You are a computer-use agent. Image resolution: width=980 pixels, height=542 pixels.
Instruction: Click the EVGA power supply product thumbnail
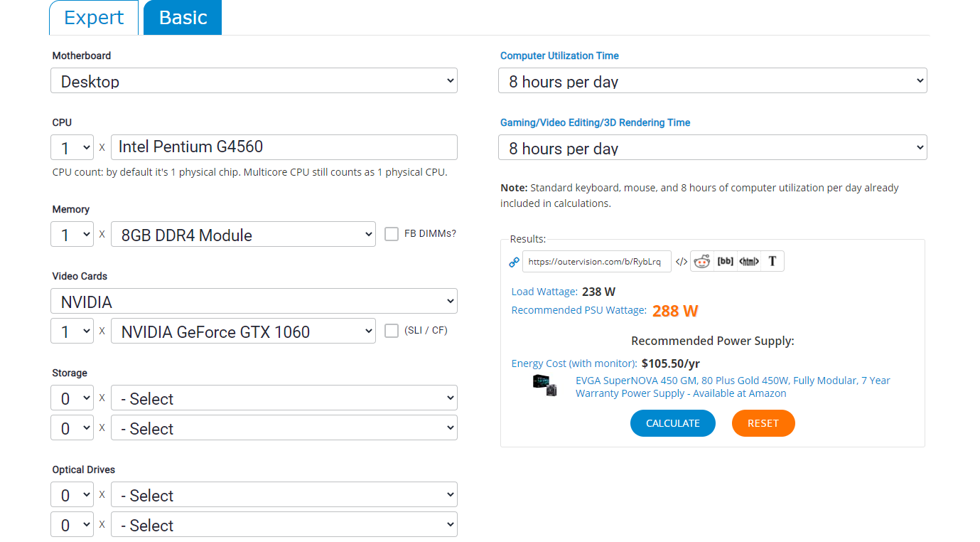545,386
